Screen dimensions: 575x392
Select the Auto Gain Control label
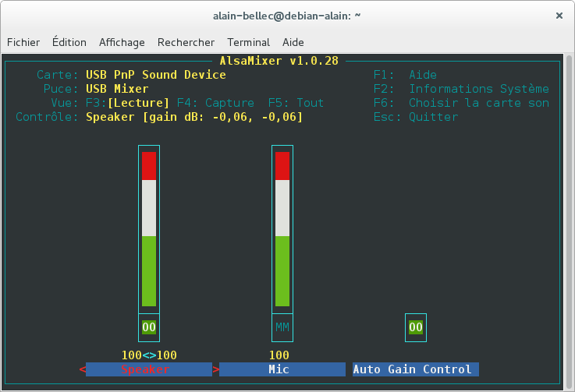click(416, 369)
